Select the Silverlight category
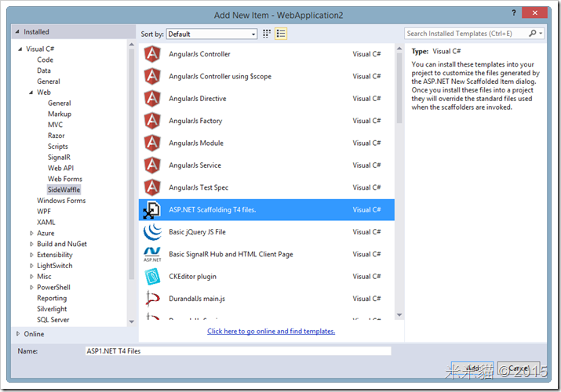Screen dimensions: 561x392 click(x=52, y=309)
